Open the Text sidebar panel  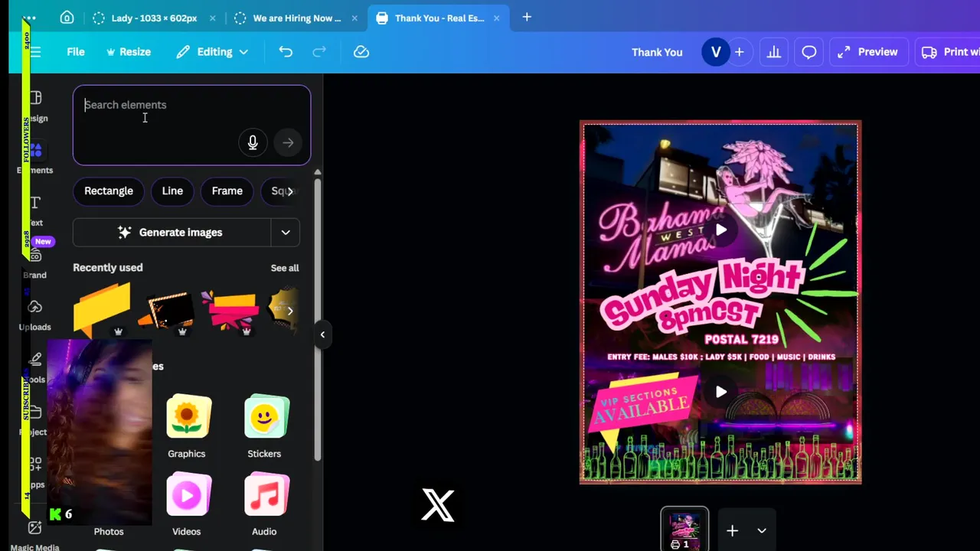click(34, 211)
